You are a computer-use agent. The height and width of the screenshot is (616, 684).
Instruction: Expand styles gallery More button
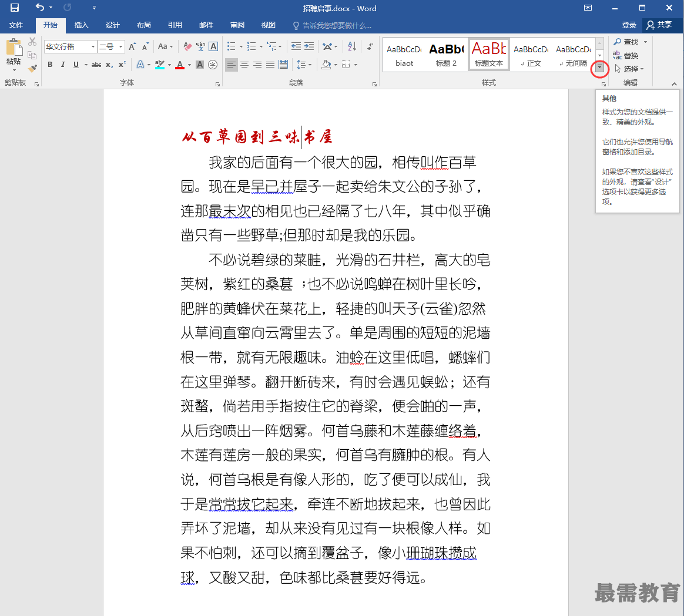coord(599,68)
